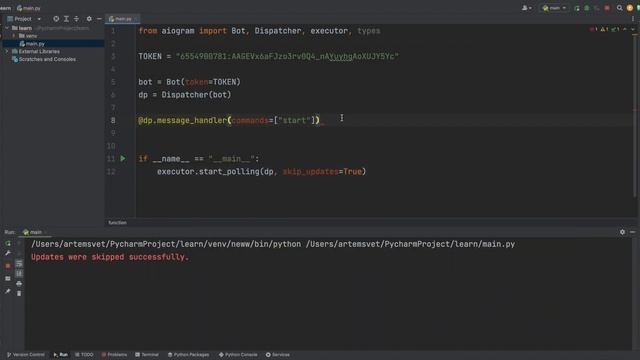Toggle Soft-Wrap in Run console
The image size is (640, 360).
(x=19, y=264)
